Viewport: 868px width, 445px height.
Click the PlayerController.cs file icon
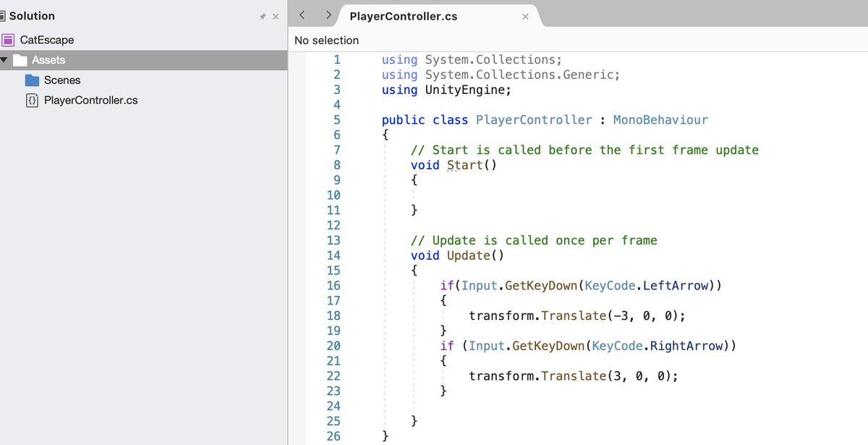click(x=32, y=101)
